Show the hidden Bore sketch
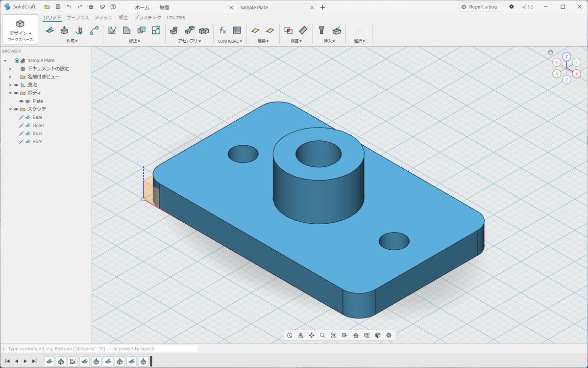Screen dimensions: 588x368 (21, 142)
